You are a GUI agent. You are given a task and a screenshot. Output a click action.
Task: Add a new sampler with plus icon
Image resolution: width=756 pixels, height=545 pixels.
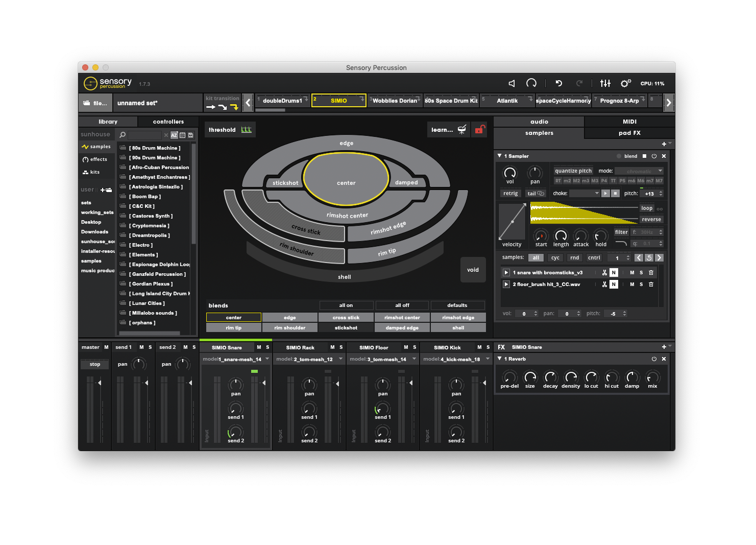[x=664, y=144]
